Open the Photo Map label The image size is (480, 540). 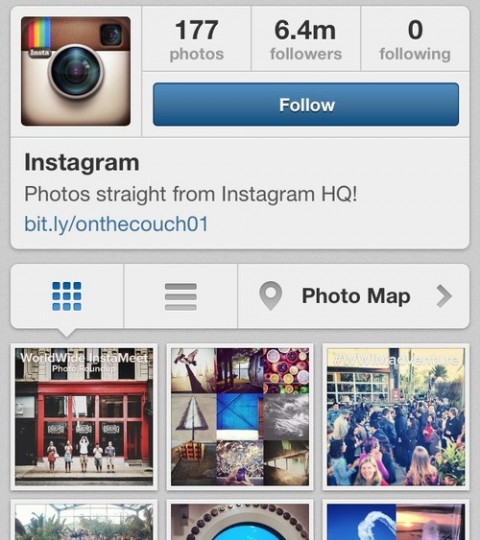[356, 296]
